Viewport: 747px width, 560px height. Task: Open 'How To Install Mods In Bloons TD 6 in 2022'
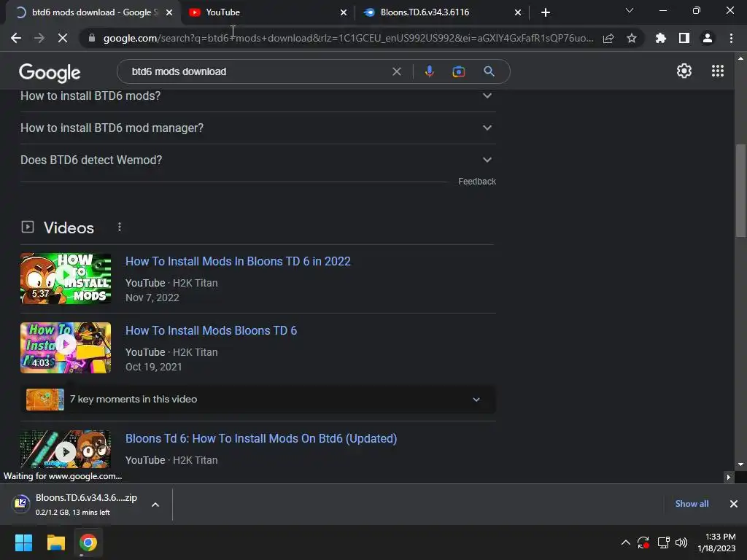(x=238, y=262)
